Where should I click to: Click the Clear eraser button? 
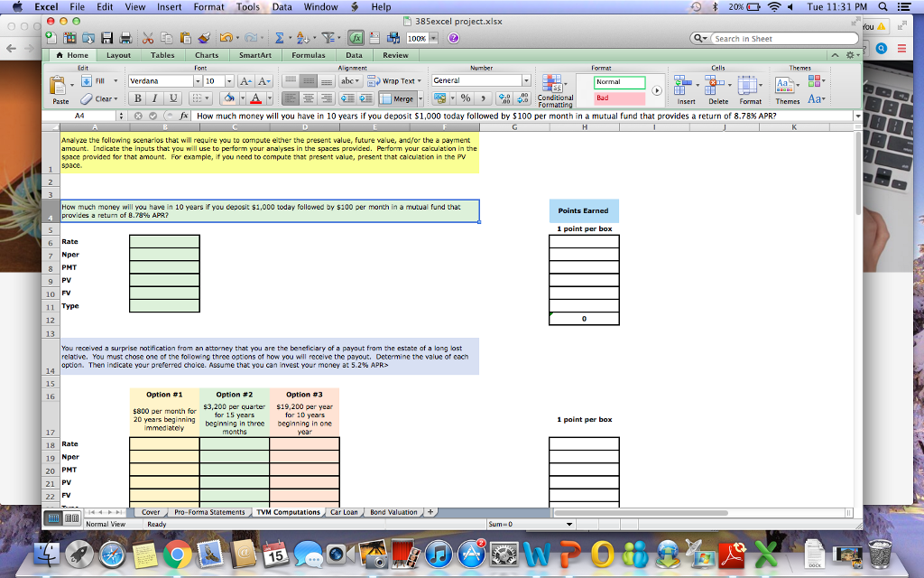[99, 98]
